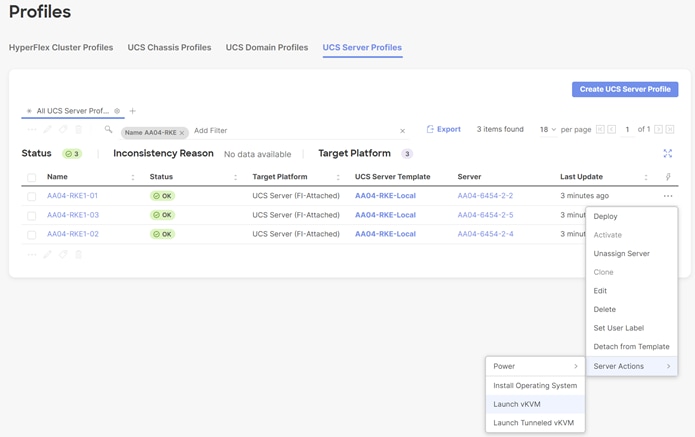The image size is (695, 437).
Task: Click the Target Platform count badge
Action: click(x=407, y=154)
